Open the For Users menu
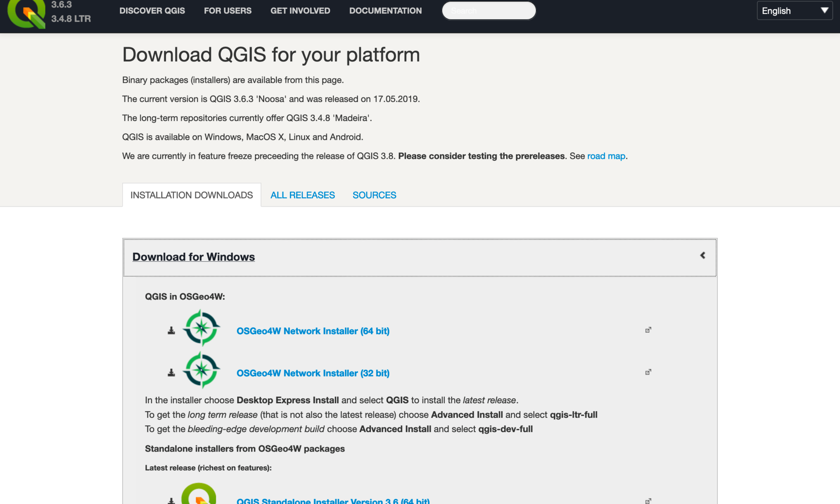 tap(228, 11)
